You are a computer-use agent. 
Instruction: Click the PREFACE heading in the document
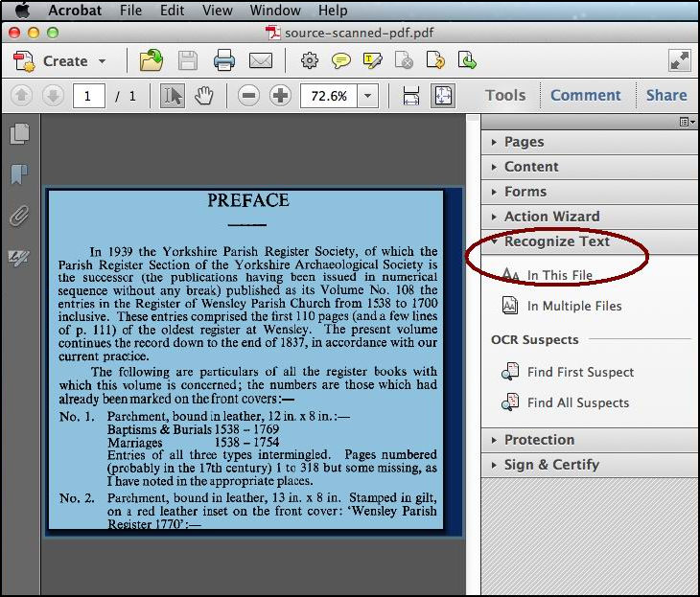[x=248, y=200]
